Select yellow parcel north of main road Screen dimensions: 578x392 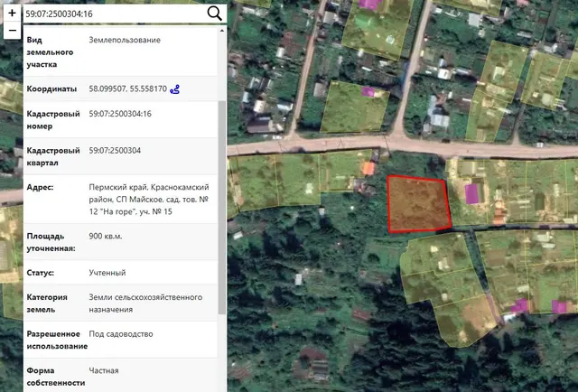pyautogui.click(x=354, y=107)
